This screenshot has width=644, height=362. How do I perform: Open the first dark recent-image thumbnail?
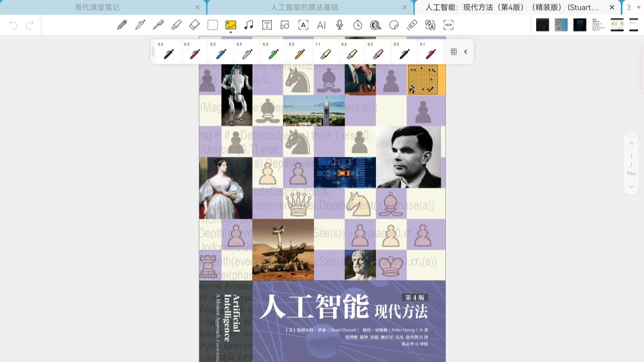542,25
